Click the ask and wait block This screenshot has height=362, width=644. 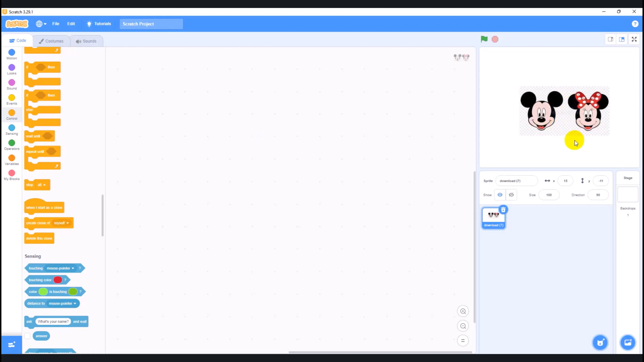[56, 322]
